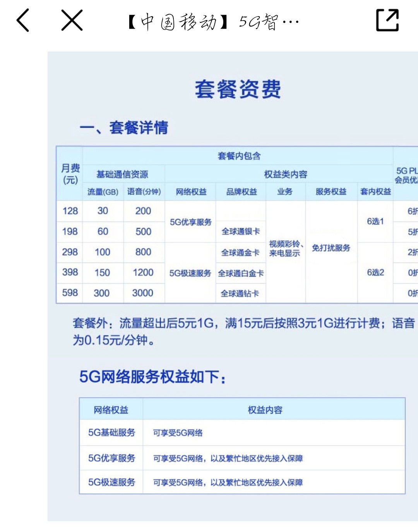The image size is (418, 532).
Task: Tap the 月费(元) column header
Action: click(x=70, y=174)
